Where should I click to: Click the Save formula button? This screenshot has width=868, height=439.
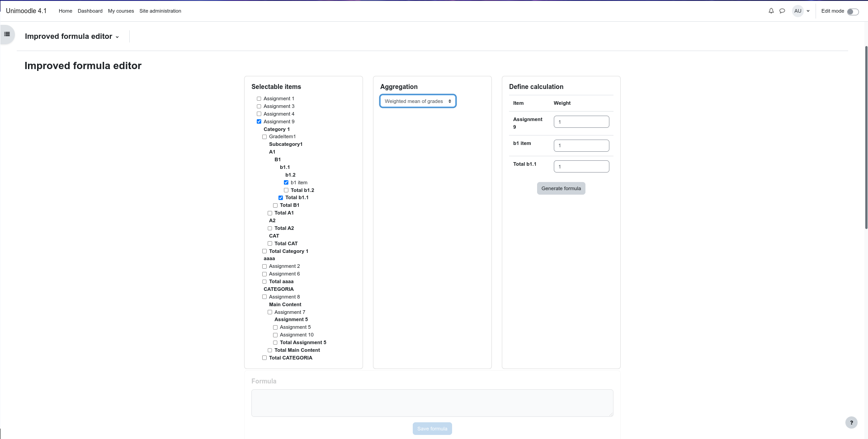tap(432, 429)
